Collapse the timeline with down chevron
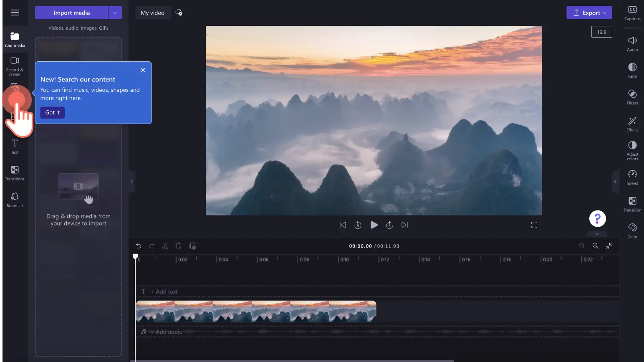This screenshot has width=644, height=362. point(597,234)
